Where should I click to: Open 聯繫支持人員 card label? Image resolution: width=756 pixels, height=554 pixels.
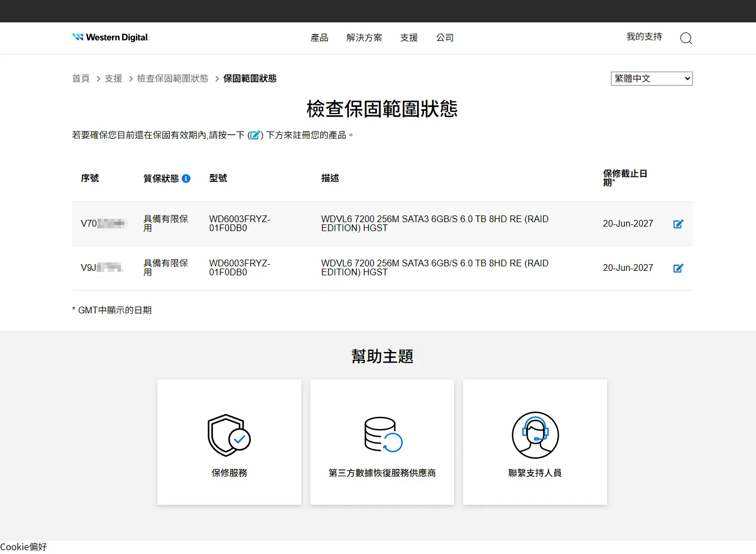pos(535,473)
